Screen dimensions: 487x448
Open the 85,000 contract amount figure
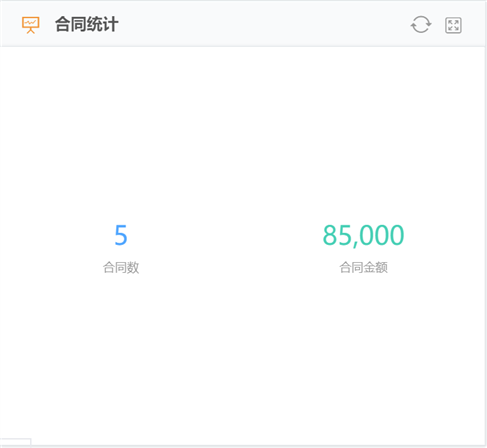pos(363,235)
